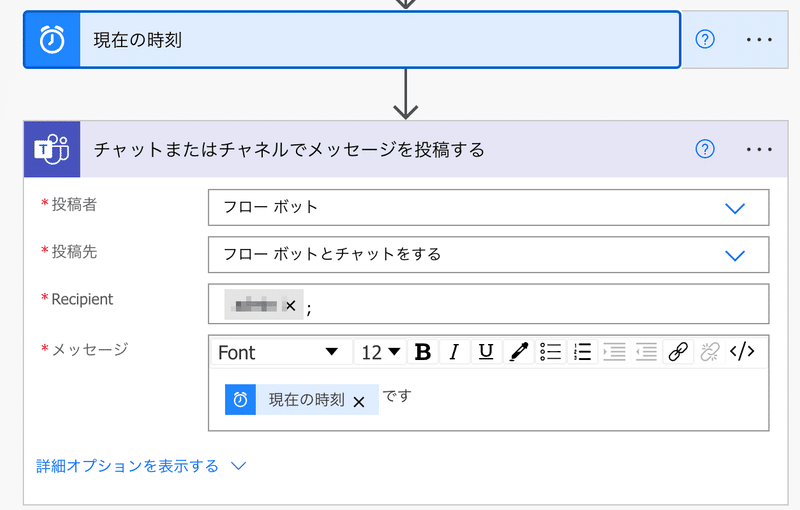
Task: Switch to HTML code view
Action: 742,352
